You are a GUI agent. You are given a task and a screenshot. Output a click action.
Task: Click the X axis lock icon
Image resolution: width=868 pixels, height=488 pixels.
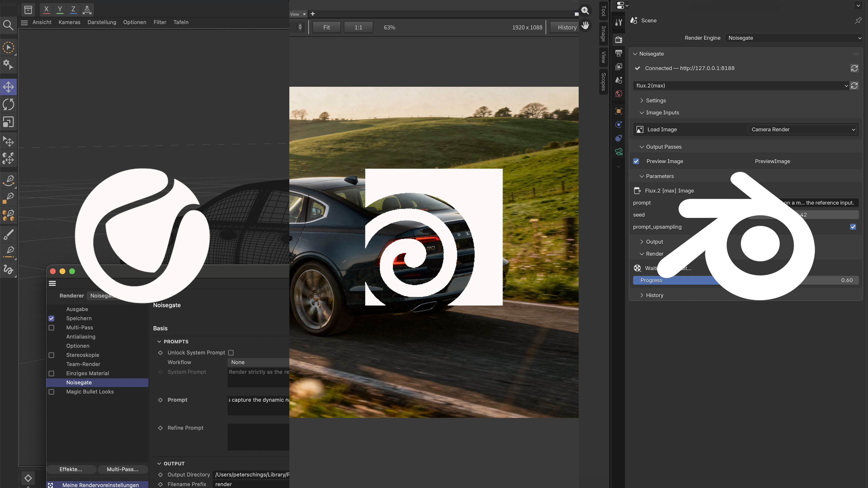click(46, 9)
